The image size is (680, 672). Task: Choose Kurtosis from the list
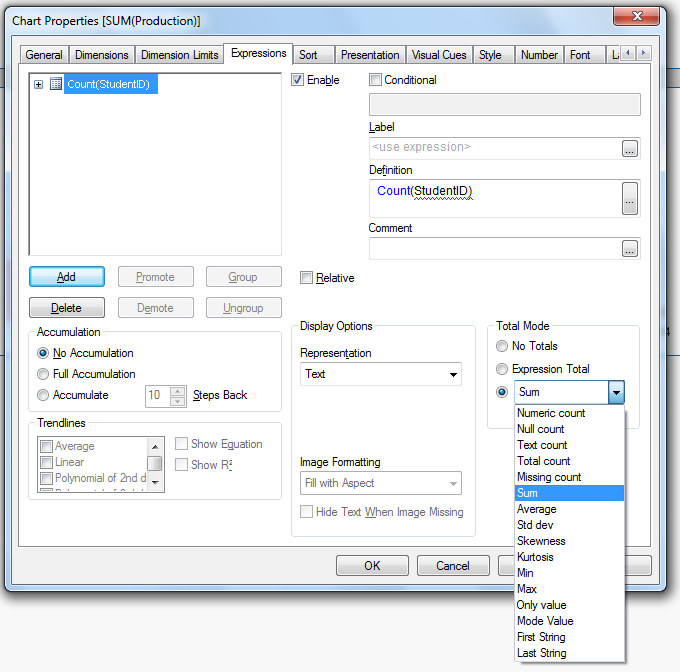click(x=569, y=558)
